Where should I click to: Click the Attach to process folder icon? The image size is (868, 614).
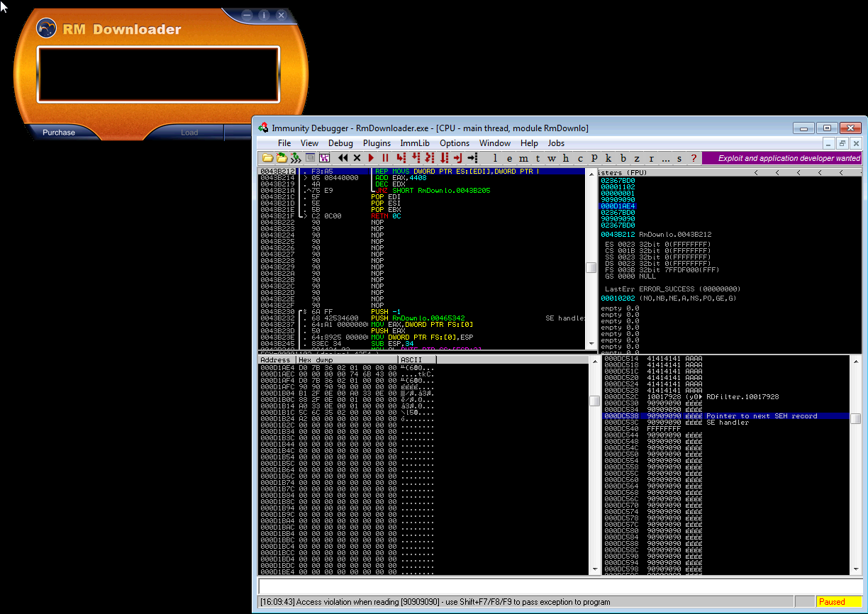[282, 157]
